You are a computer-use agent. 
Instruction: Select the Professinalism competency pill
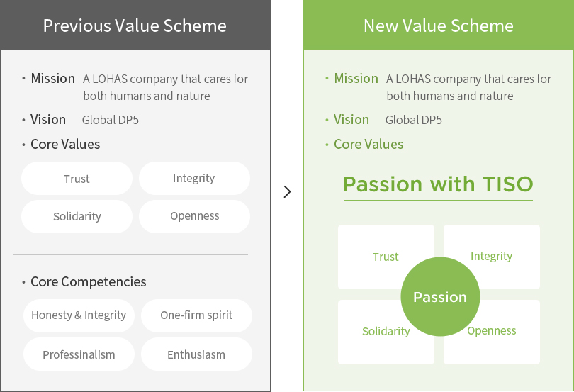[x=79, y=354]
